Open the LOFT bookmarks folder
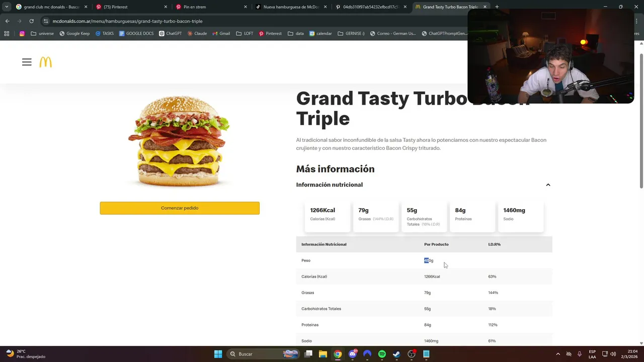This screenshot has width=644, height=362. (245, 34)
